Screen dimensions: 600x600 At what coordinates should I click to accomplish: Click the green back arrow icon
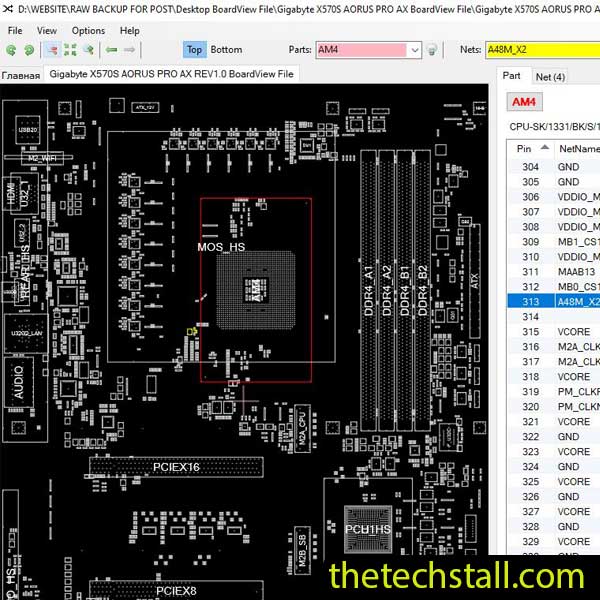pos(112,49)
